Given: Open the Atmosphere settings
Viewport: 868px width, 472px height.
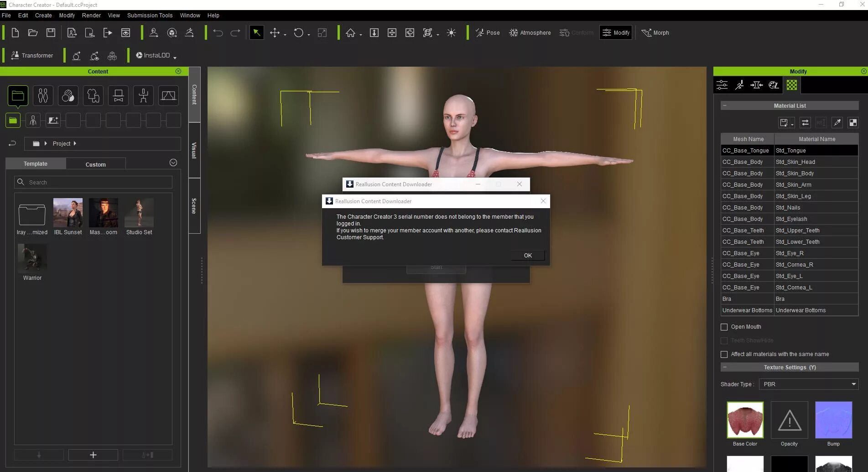Looking at the screenshot, I should [530, 33].
